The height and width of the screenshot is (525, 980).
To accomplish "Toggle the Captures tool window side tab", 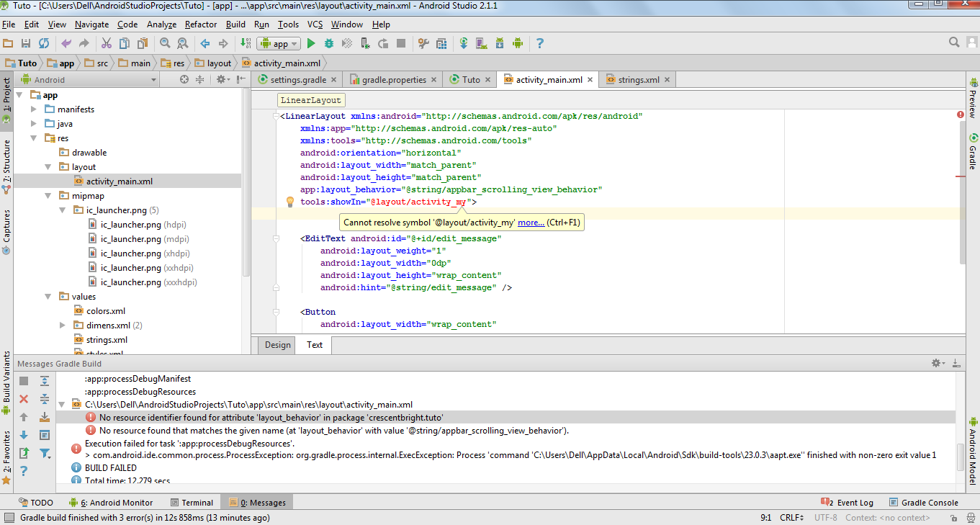I will 6,232.
